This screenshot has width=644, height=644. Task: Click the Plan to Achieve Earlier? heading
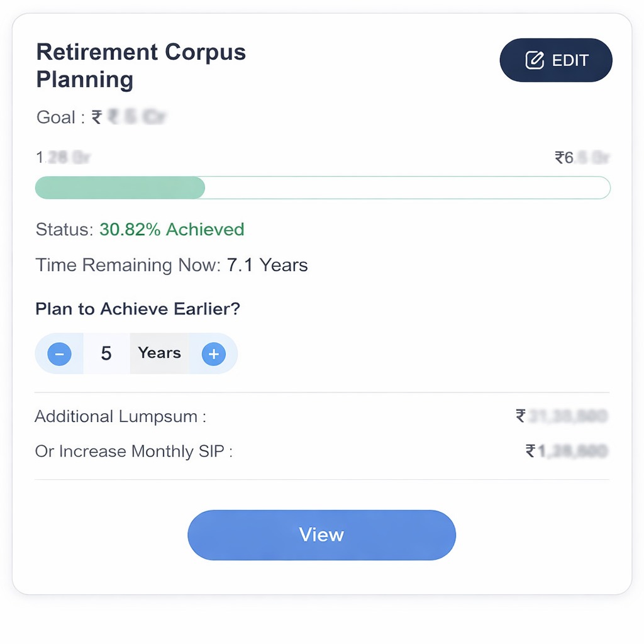138,309
